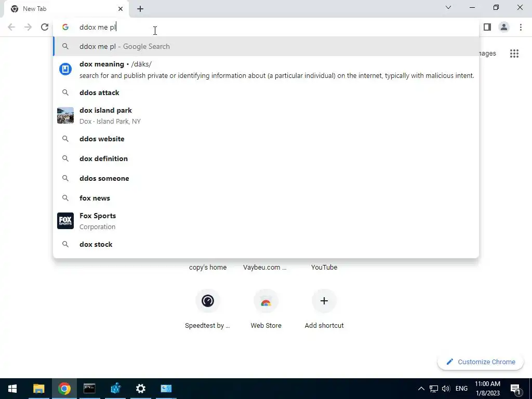Click the Chrome icon in the taskbar

click(x=64, y=389)
